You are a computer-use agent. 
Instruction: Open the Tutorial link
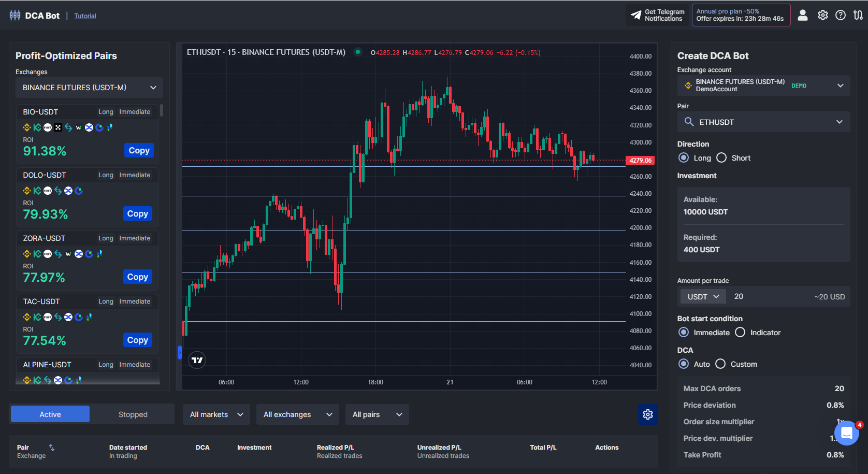click(85, 16)
